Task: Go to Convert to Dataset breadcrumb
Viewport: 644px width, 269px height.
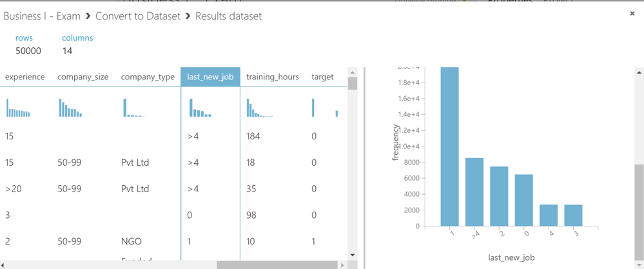Action: pyautogui.click(x=138, y=16)
